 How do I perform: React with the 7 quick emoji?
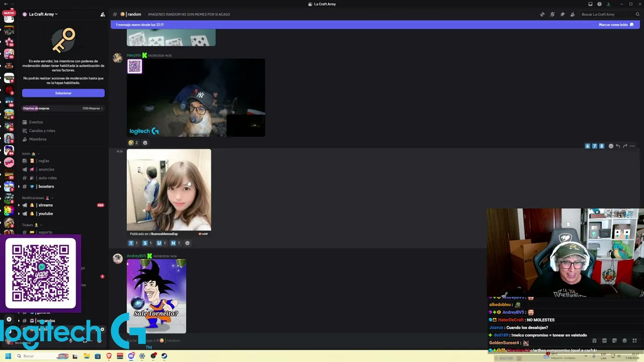594,146
